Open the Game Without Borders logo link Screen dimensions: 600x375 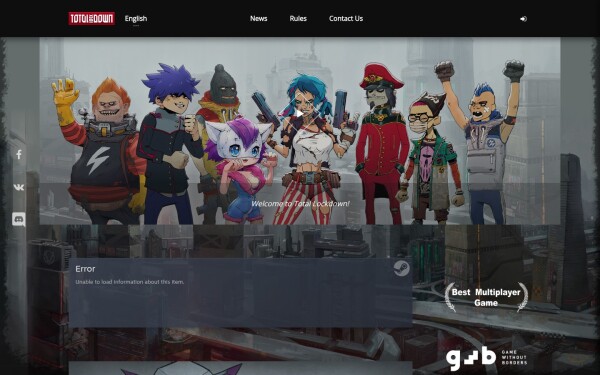pyautogui.click(x=486, y=358)
